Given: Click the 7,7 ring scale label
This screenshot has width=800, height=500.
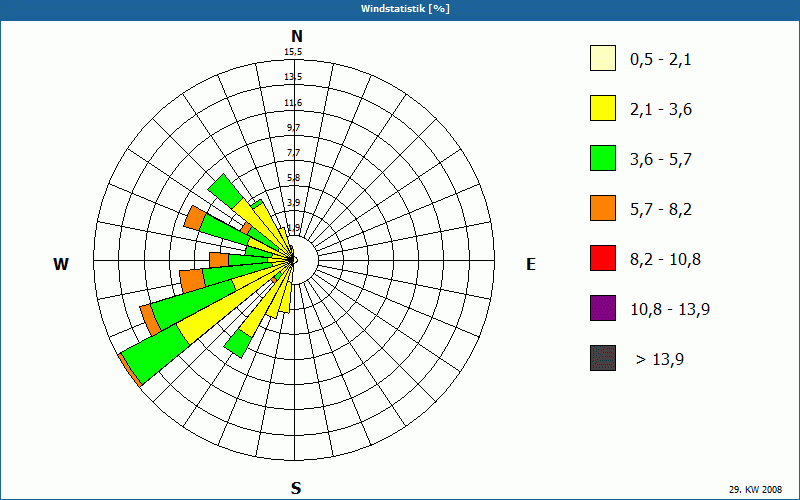Looking at the screenshot, I should coord(293,153).
